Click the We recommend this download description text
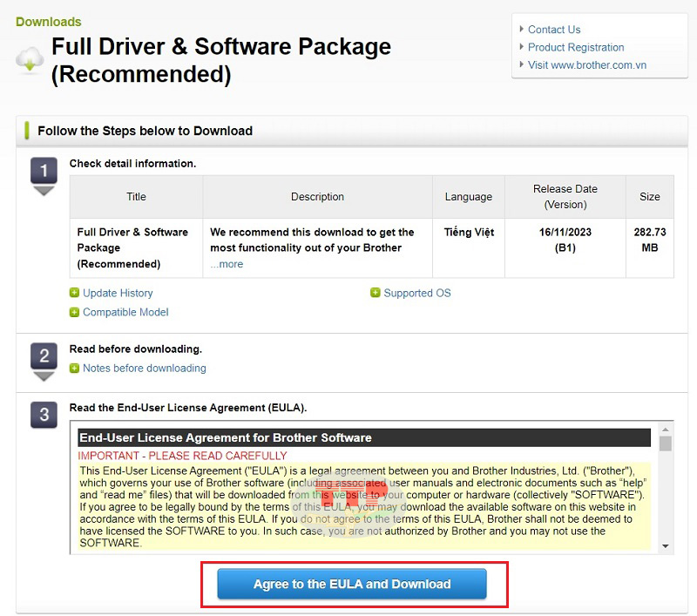The height and width of the screenshot is (616, 697). pos(312,240)
